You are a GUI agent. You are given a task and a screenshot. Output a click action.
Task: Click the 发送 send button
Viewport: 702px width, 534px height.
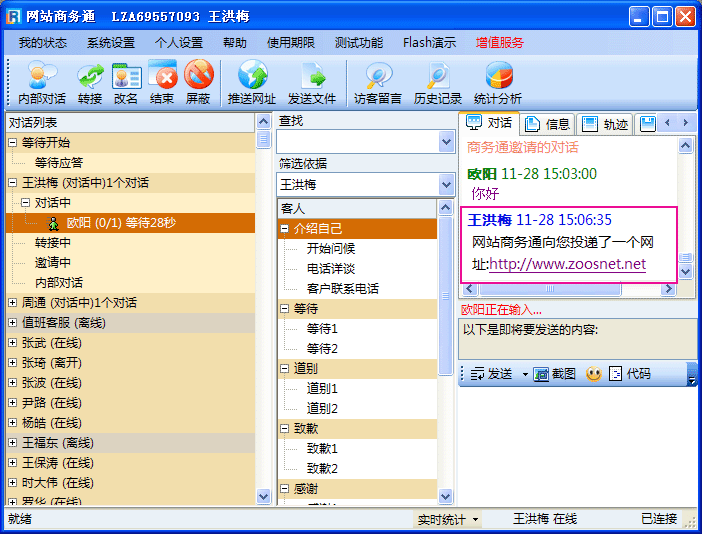tap(492, 374)
